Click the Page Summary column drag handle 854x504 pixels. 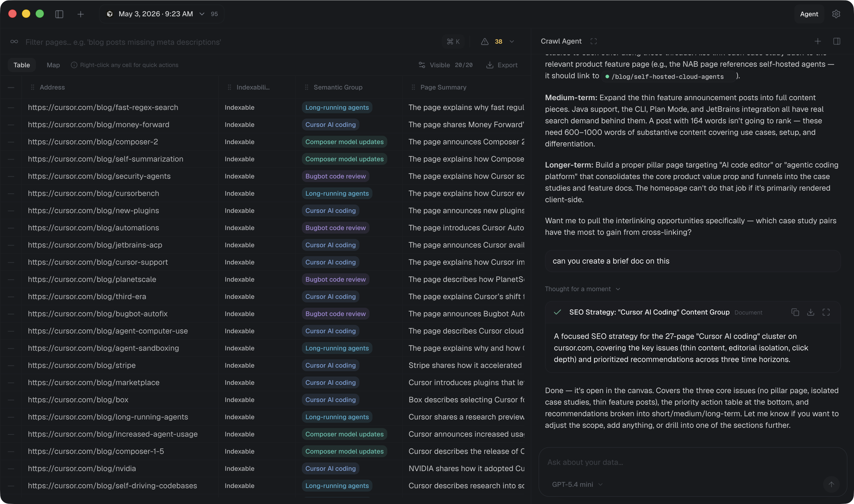[413, 87]
